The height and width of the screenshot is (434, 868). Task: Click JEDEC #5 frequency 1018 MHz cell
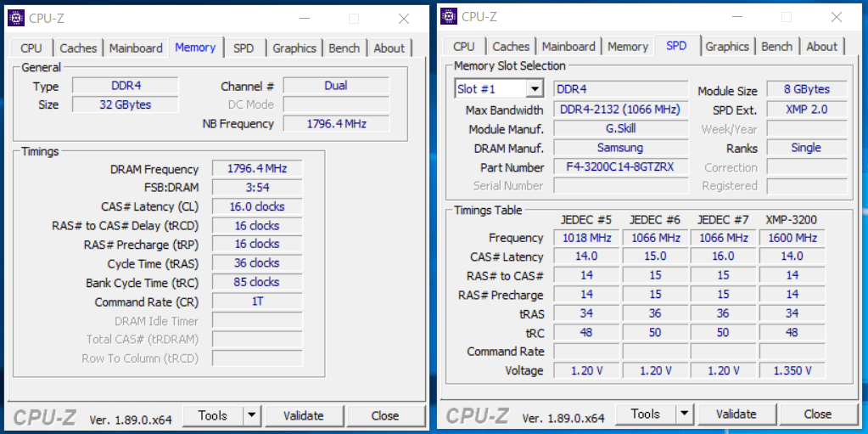587,238
